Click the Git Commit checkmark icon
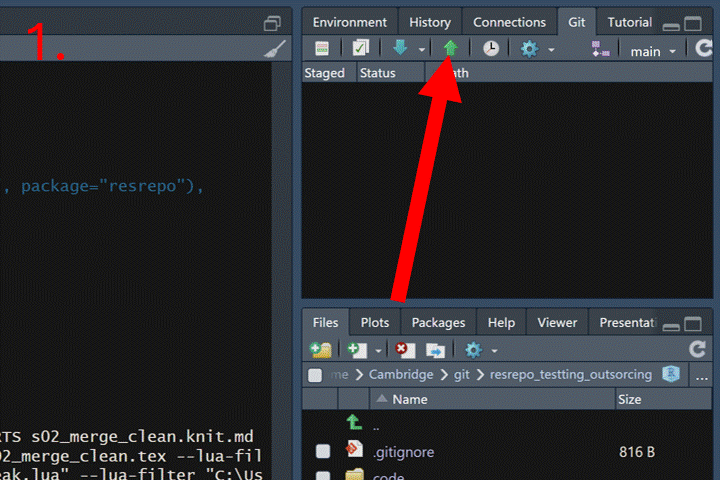The width and height of the screenshot is (720, 480). (x=360, y=48)
